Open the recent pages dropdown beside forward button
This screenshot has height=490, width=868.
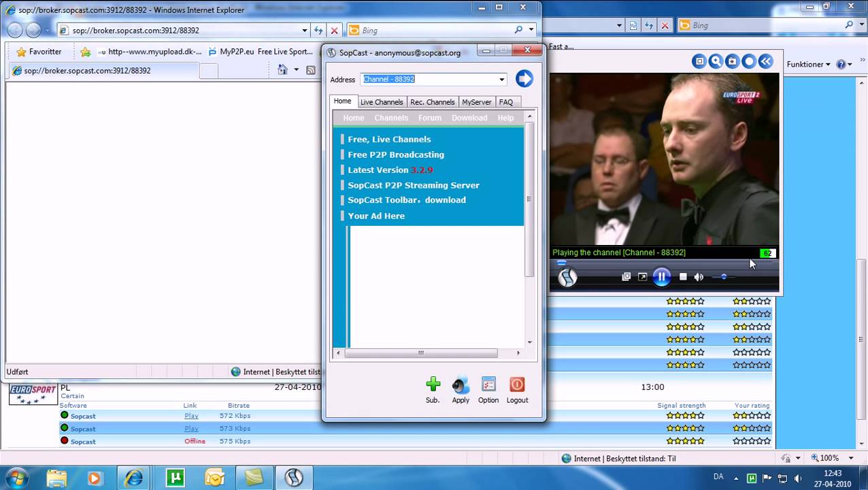(47, 31)
